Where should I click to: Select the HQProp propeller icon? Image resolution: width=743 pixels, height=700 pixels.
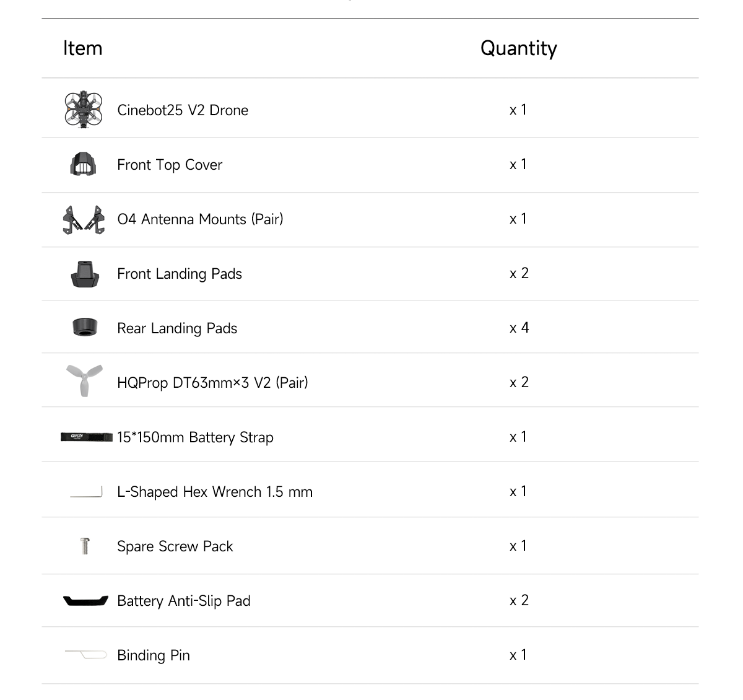coord(84,380)
